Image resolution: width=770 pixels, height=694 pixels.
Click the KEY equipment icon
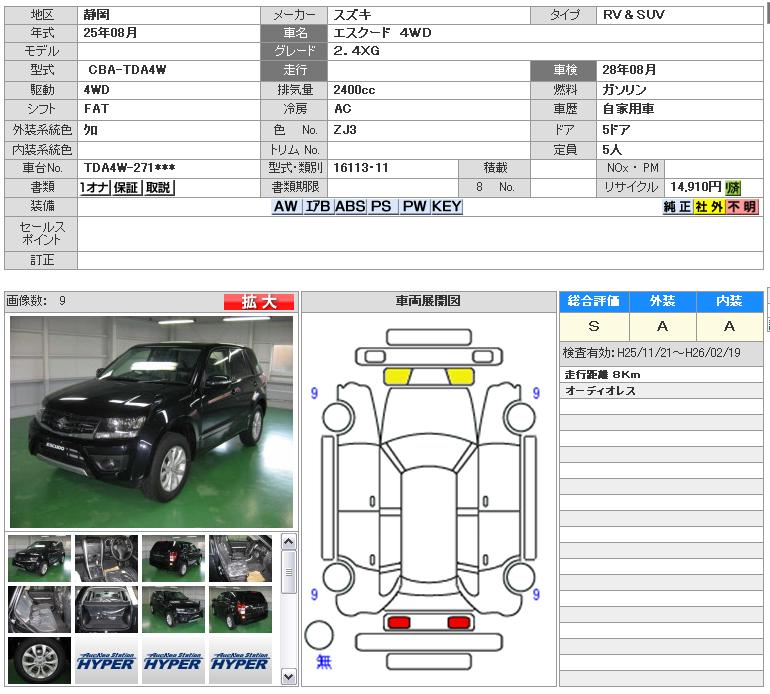pos(447,206)
